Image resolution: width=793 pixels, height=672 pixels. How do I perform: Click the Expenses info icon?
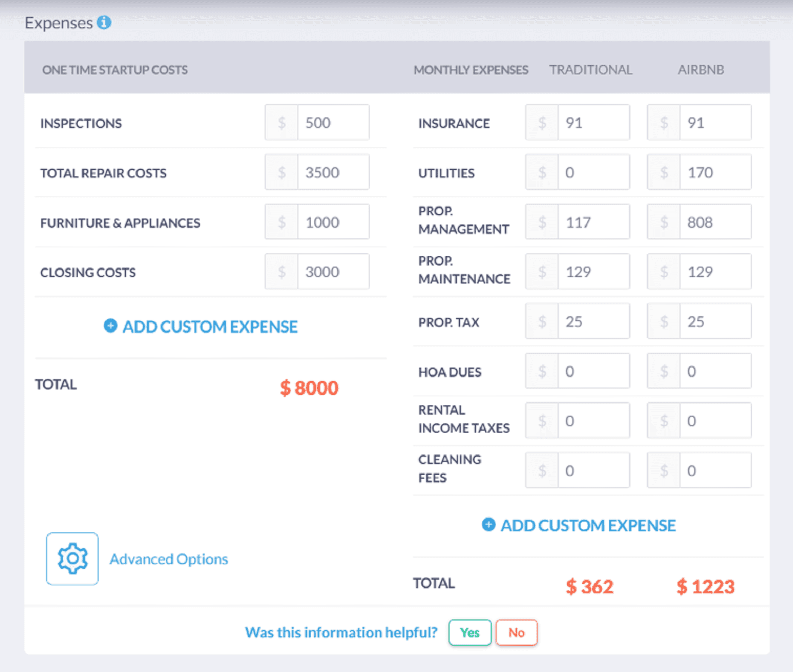tap(104, 22)
